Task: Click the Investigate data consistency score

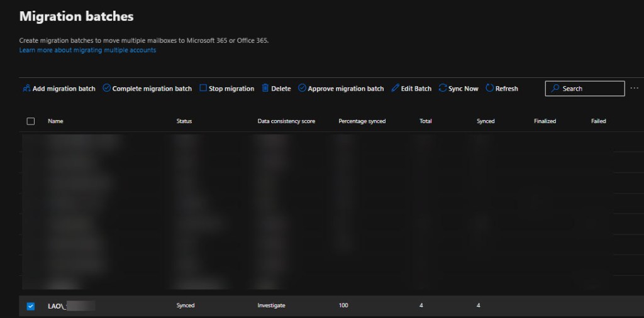Action: (x=271, y=306)
